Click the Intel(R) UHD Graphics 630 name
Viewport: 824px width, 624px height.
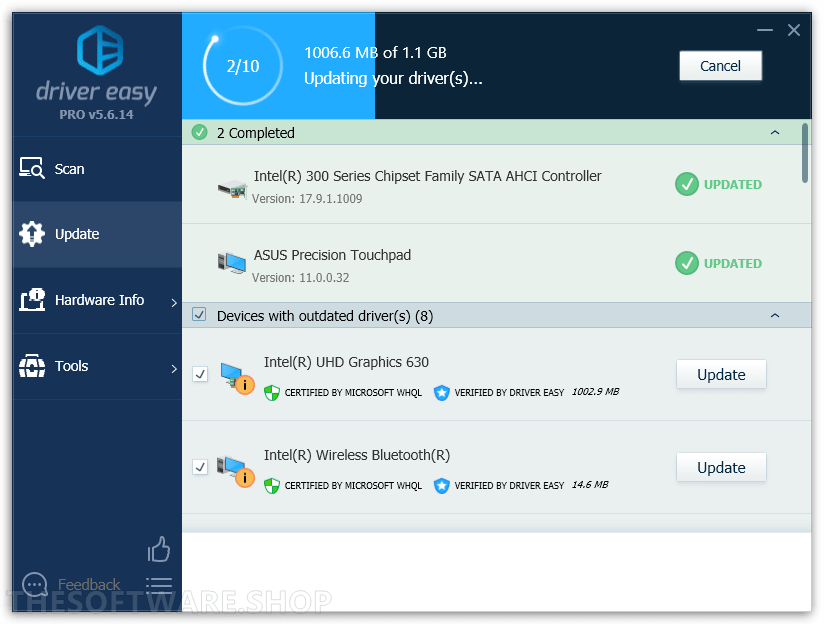pyautogui.click(x=346, y=362)
